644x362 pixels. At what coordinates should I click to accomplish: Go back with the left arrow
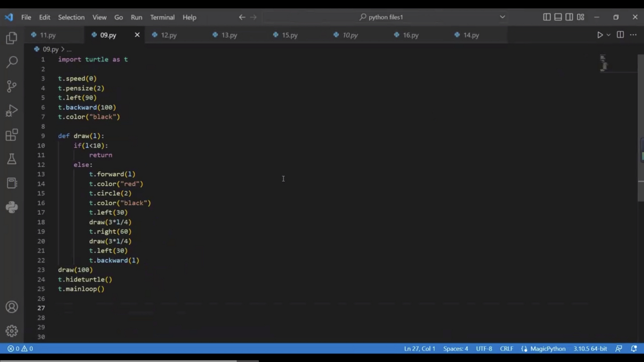(x=242, y=17)
